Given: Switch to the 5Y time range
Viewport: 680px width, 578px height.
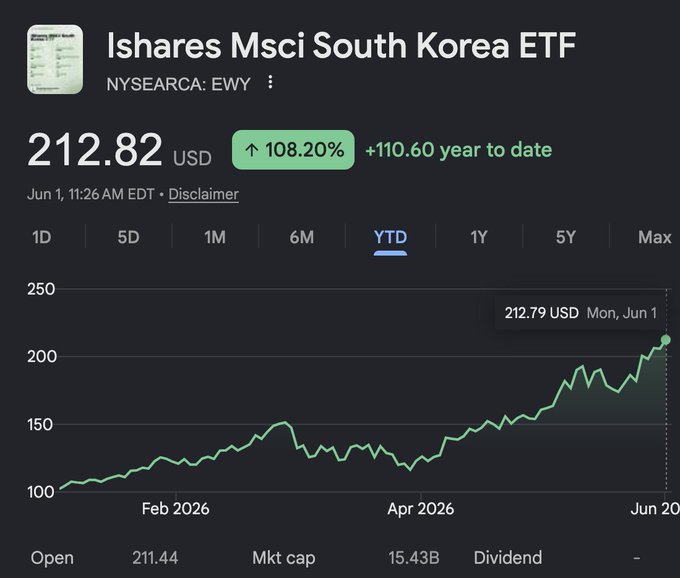Looking at the screenshot, I should (566, 237).
